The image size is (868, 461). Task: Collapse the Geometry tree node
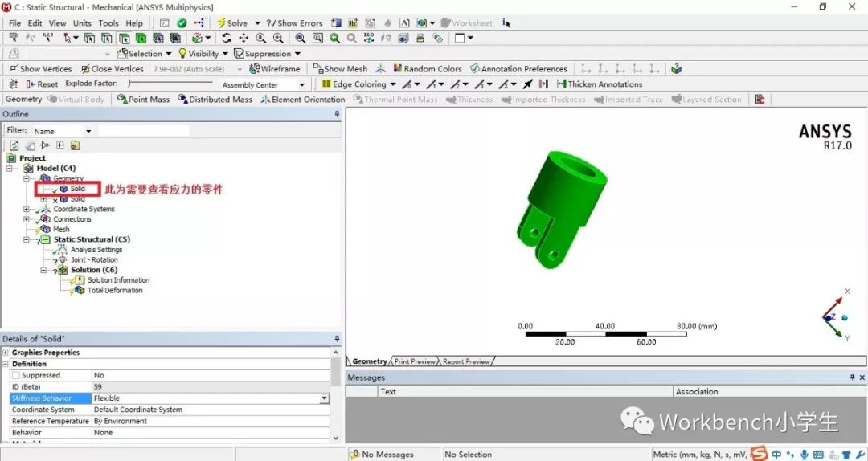(x=26, y=179)
